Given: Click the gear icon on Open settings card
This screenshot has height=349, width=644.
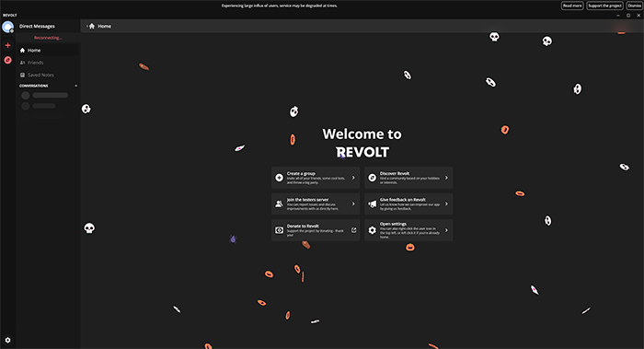Looking at the screenshot, I should (x=372, y=230).
